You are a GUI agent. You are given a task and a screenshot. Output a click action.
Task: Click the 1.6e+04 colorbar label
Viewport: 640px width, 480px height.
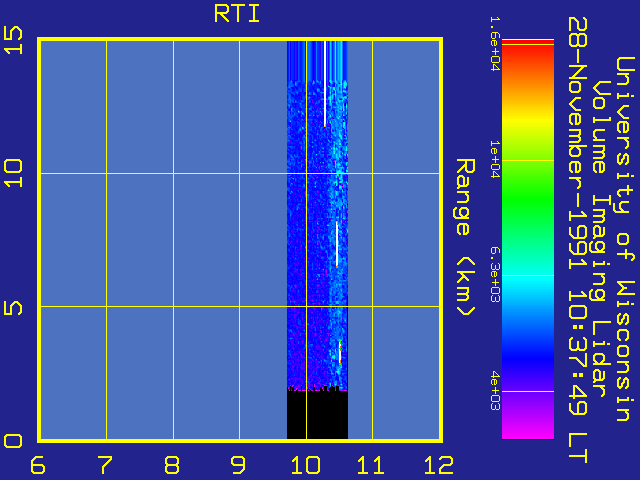(x=495, y=44)
